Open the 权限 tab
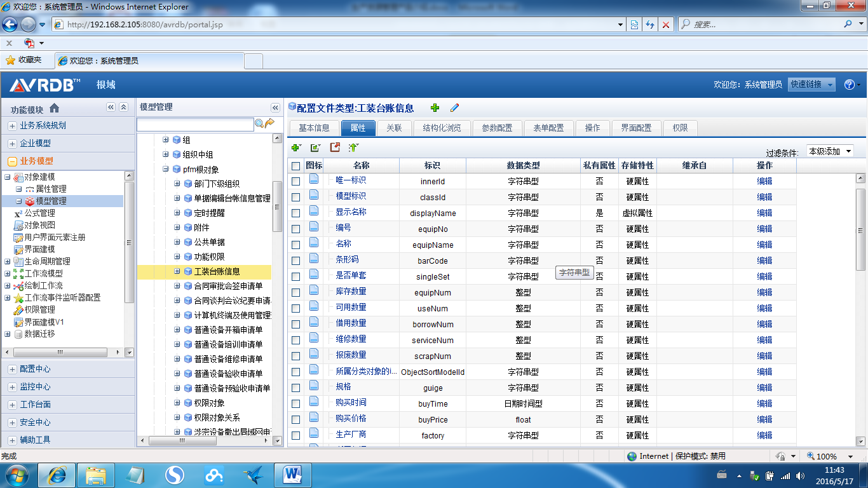 (x=680, y=128)
